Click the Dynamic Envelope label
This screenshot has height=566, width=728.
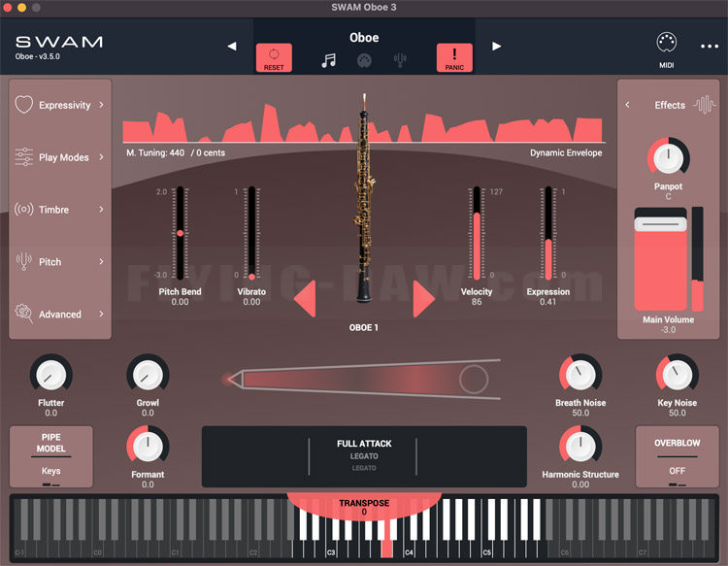[x=566, y=152]
